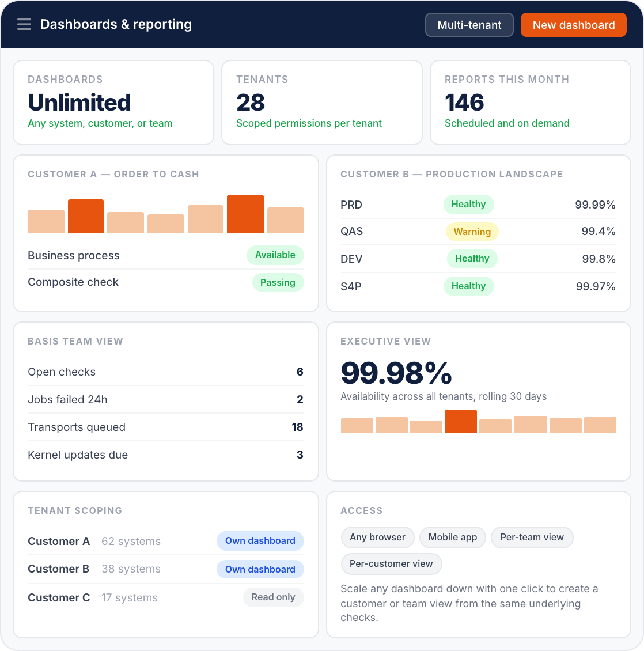
Task: Open the Dashboards Unlimited card
Action: (113, 103)
